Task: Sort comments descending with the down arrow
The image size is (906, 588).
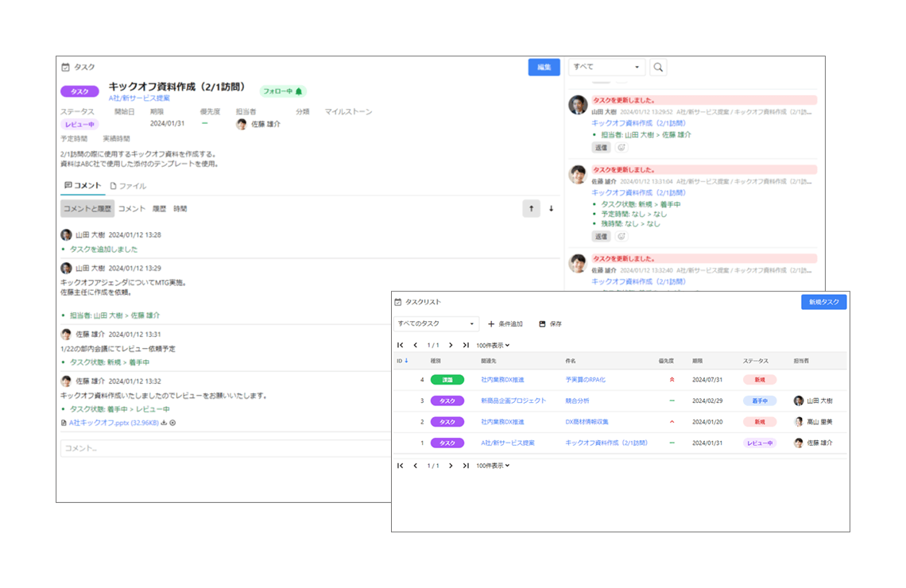Action: [x=551, y=209]
